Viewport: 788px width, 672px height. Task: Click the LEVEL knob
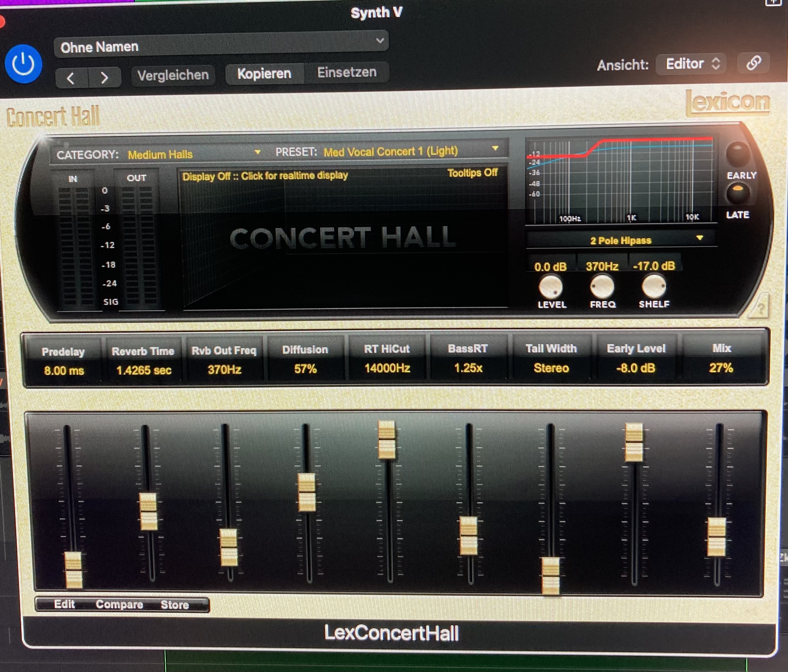(x=551, y=287)
